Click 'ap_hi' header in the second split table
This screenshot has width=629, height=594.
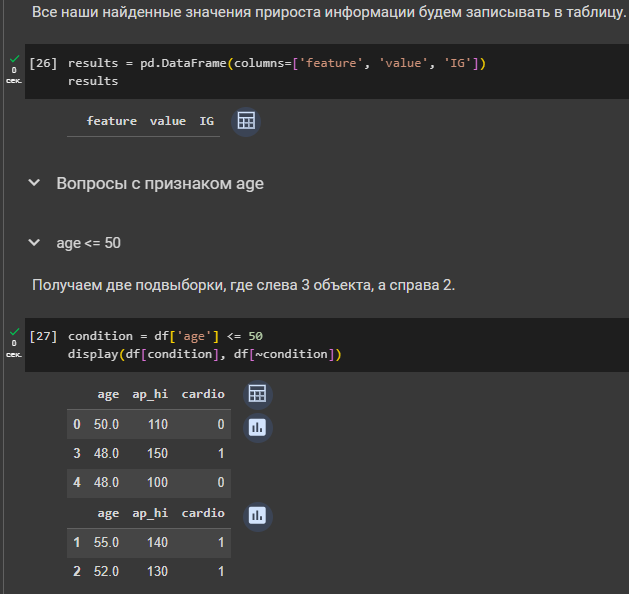pyautogui.click(x=150, y=513)
